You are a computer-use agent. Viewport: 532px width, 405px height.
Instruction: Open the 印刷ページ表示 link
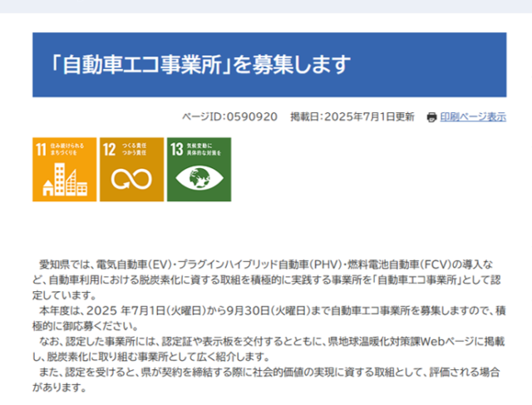point(473,116)
